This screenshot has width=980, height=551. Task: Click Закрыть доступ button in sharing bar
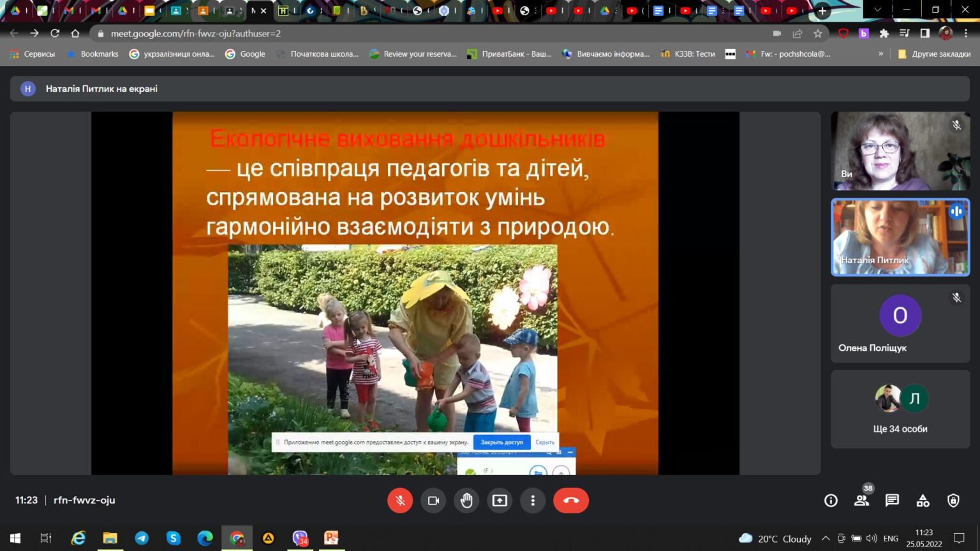(501, 442)
